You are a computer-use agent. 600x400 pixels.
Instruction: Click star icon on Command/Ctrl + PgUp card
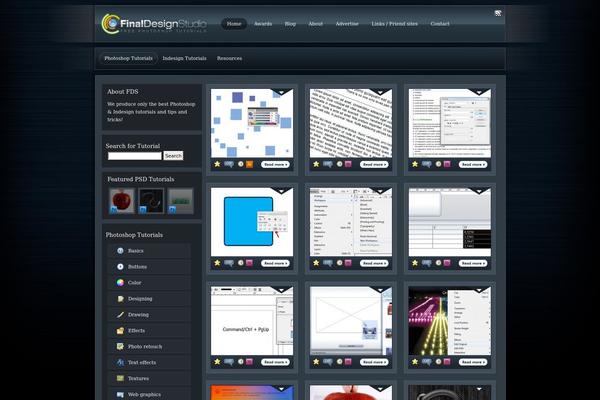coord(217,362)
